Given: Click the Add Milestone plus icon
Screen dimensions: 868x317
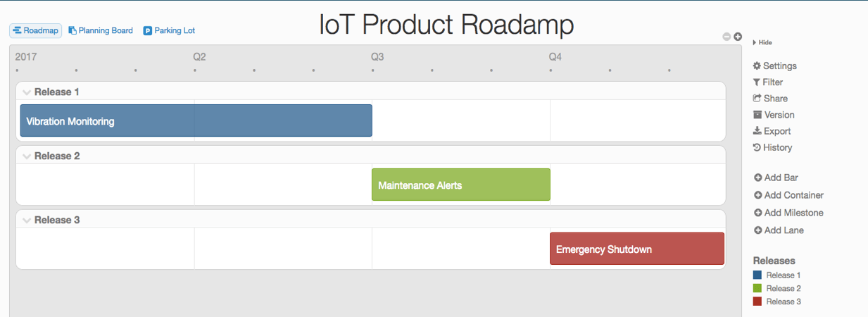Looking at the screenshot, I should click(757, 213).
